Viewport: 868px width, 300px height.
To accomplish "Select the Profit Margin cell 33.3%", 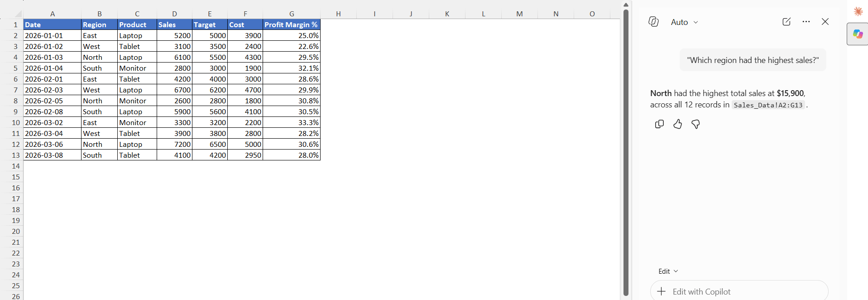I will (x=292, y=122).
